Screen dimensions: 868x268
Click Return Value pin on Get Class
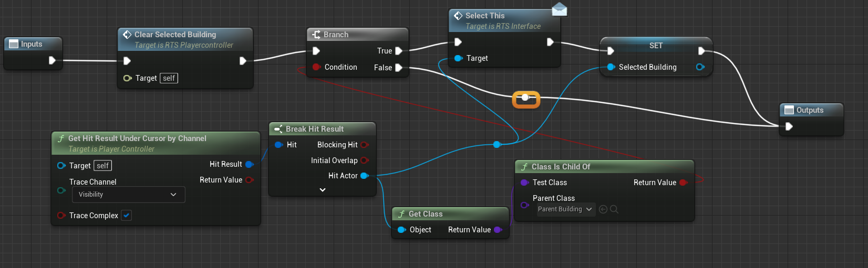point(498,230)
